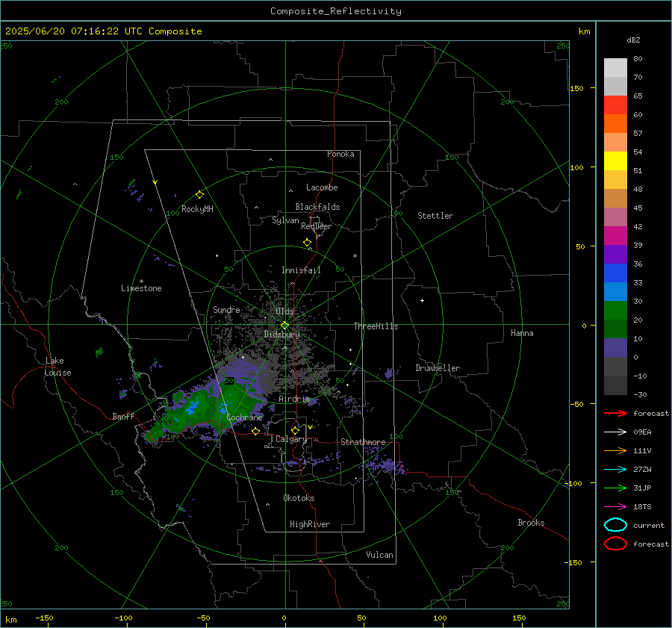Click the Banff town label
The height and width of the screenshot is (628, 672).
123,417
